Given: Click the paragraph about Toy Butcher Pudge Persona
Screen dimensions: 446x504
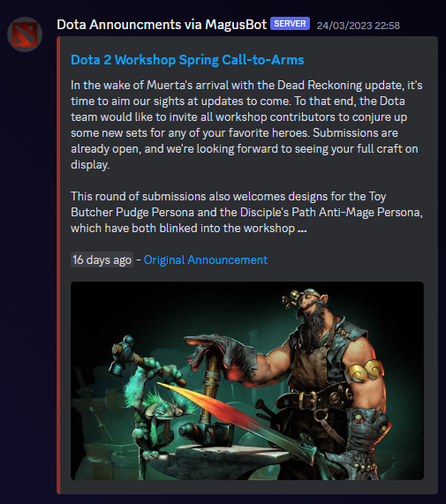Looking at the screenshot, I should coord(246,212).
